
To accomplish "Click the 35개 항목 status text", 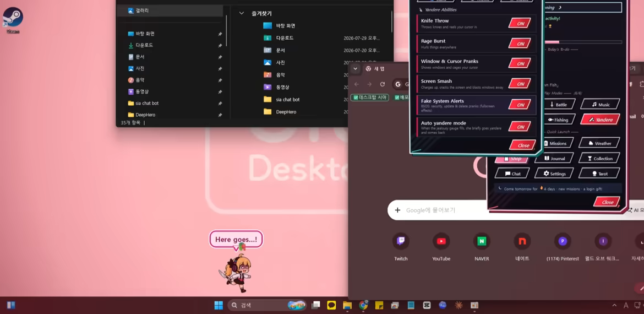I will [130, 122].
